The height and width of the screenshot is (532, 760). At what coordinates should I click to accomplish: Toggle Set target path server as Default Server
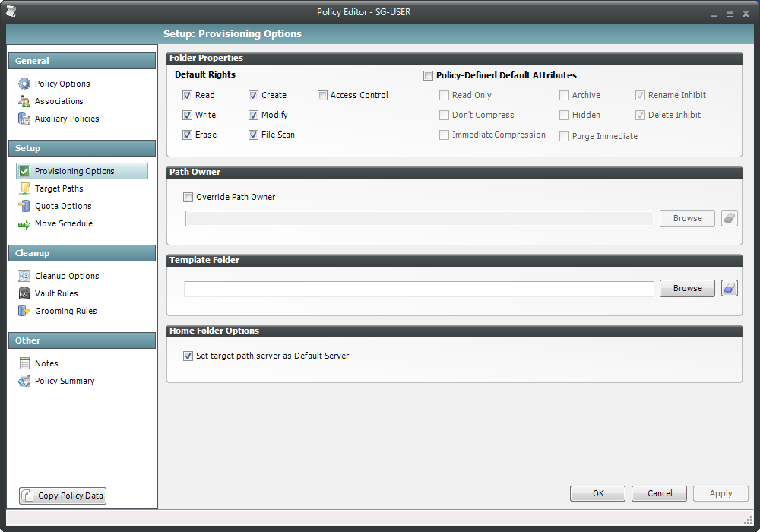[x=188, y=356]
